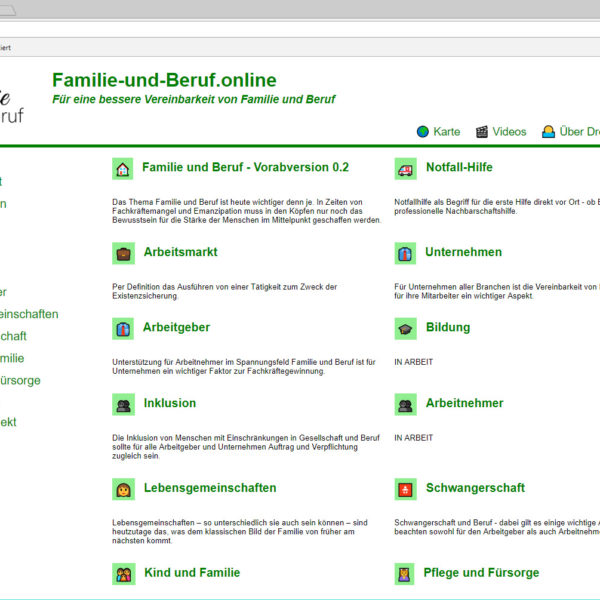Open the Notfall-Hilfe heading link
This screenshot has width=600, height=600.
(x=458, y=168)
